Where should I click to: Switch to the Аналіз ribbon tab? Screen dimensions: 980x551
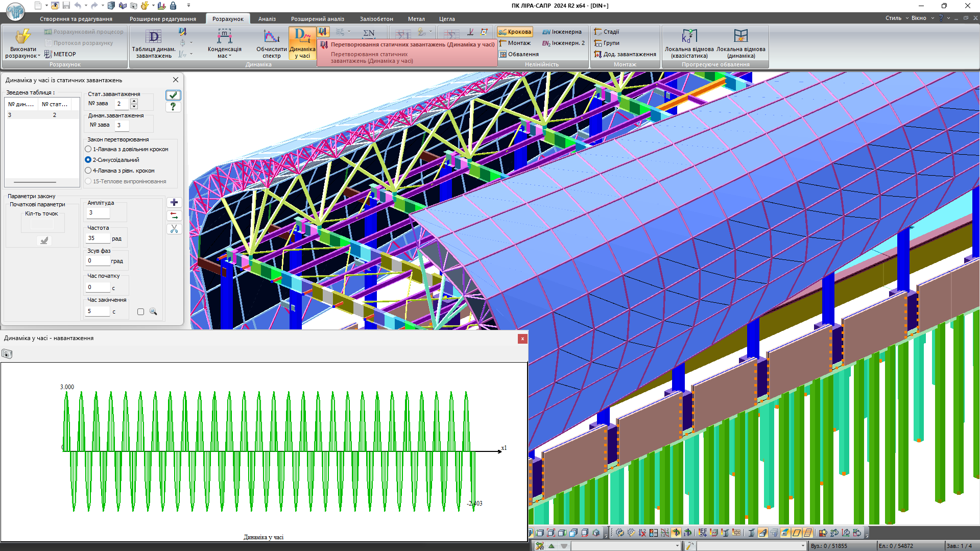[267, 19]
